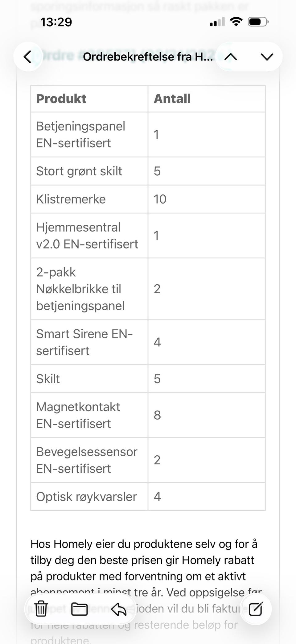The height and width of the screenshot is (644, 296).
Task: Select the Produkt column header
Action: [61, 98]
